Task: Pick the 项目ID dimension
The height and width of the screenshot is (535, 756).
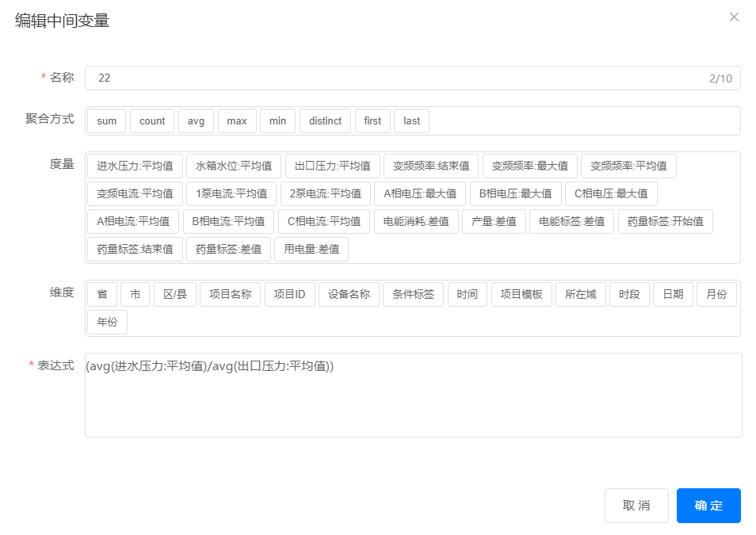Action: coord(290,294)
